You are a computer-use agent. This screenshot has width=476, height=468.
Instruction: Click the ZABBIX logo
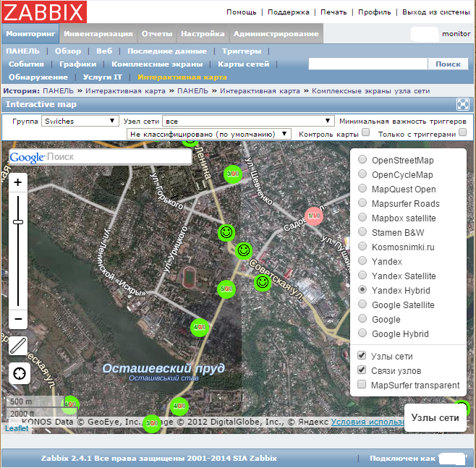[x=44, y=12]
